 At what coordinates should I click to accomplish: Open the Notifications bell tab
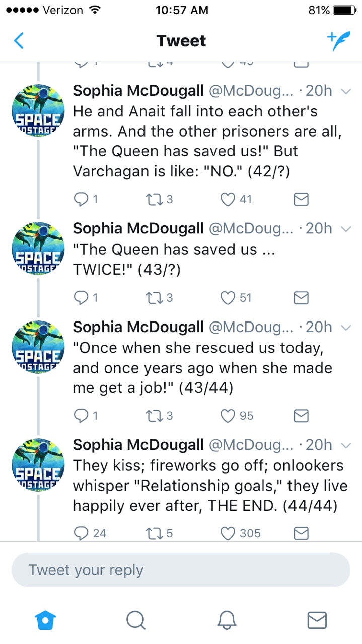click(227, 620)
